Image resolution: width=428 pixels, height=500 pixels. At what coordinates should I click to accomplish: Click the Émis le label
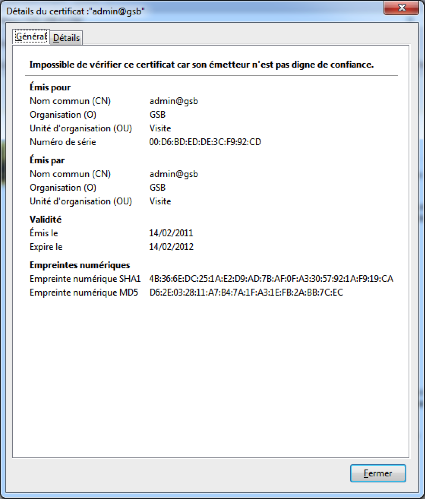click(44, 233)
